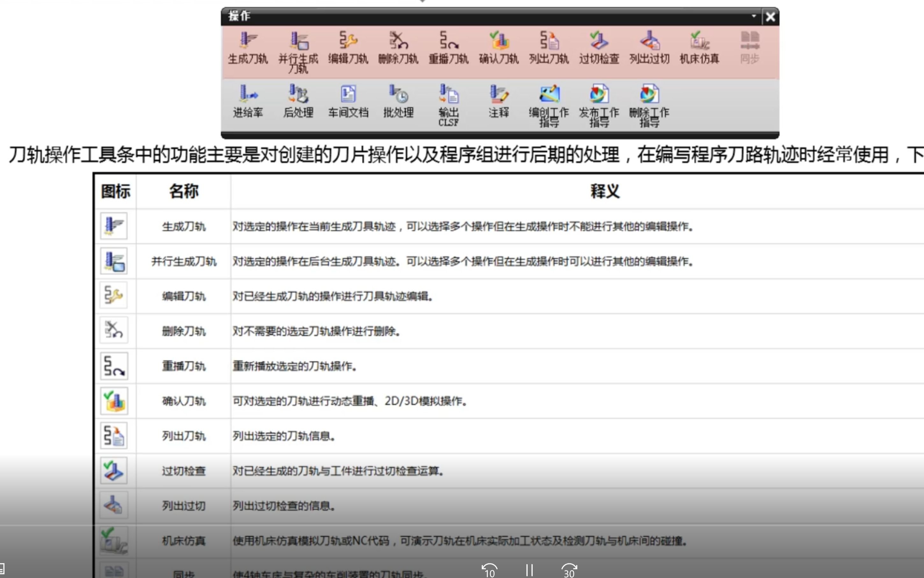Rewind video by 10 seconds

point(489,570)
